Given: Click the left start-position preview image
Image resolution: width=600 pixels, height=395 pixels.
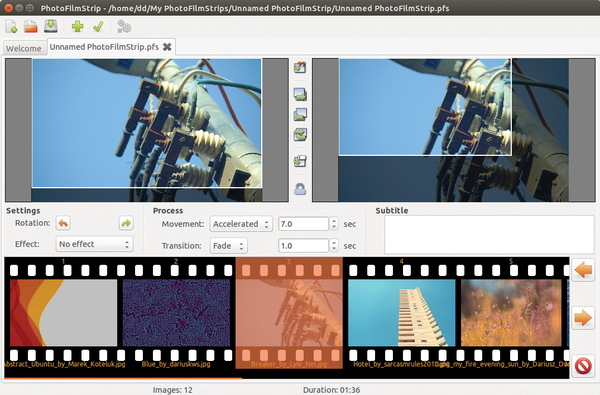Looking at the screenshot, I should click(x=147, y=130).
